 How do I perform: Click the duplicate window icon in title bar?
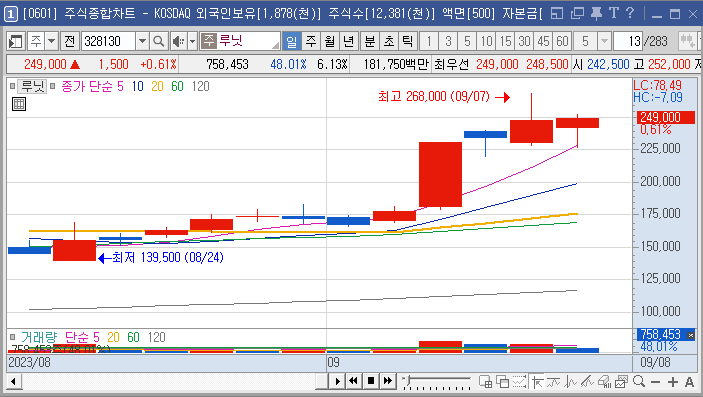pos(577,13)
